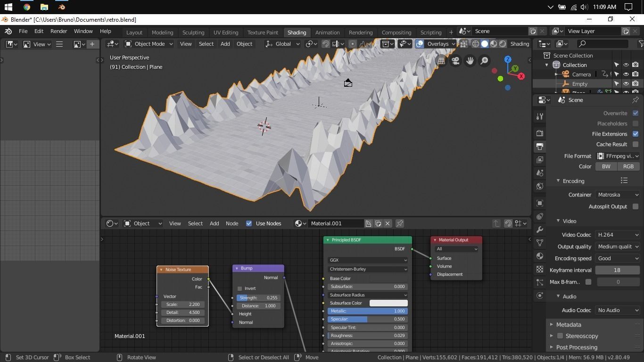644x362 pixels.
Task: Switch to the Layout workspace tab
Action: tap(134, 33)
